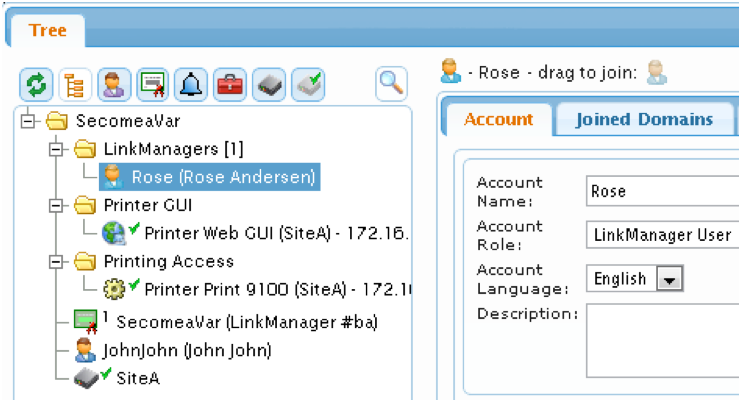The width and height of the screenshot is (746, 407).
Task: Click the appliance with checkmark toolbar icon
Action: [308, 84]
